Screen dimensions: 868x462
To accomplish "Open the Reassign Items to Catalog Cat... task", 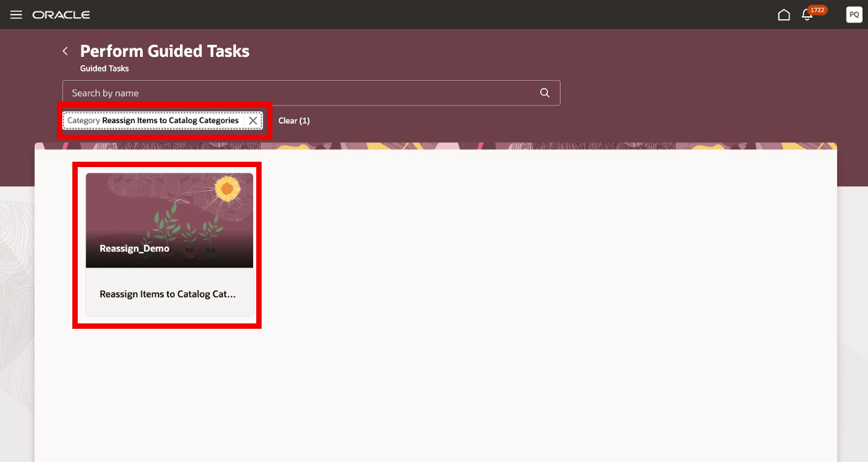I will pos(169,293).
